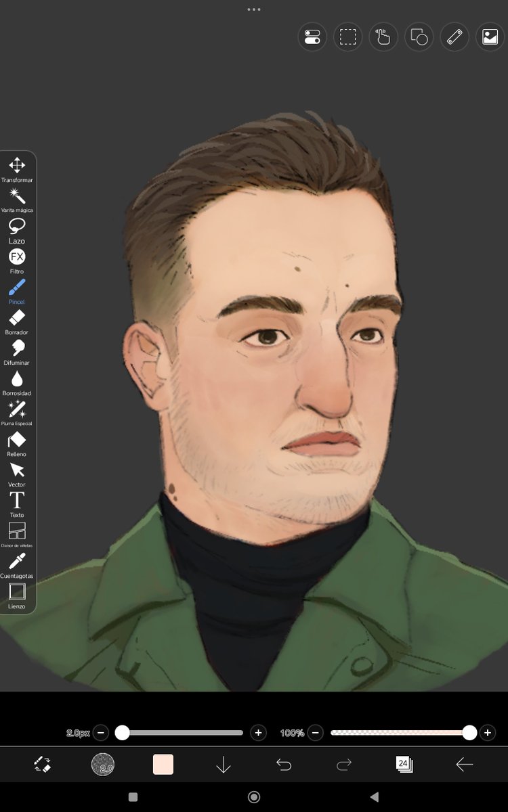
Task: Toggle the stabilizer switches icon at top
Action: (312, 37)
